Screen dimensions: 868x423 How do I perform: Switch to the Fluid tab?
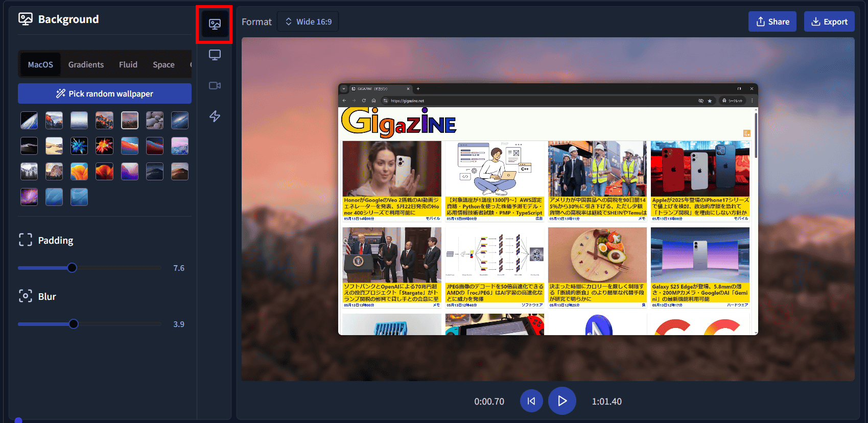(128, 65)
